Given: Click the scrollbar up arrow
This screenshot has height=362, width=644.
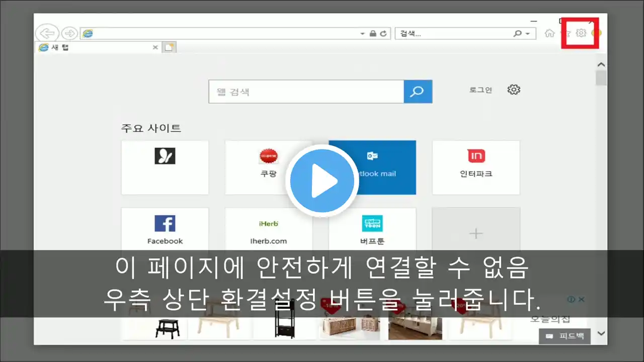Looking at the screenshot, I should click(x=601, y=65).
